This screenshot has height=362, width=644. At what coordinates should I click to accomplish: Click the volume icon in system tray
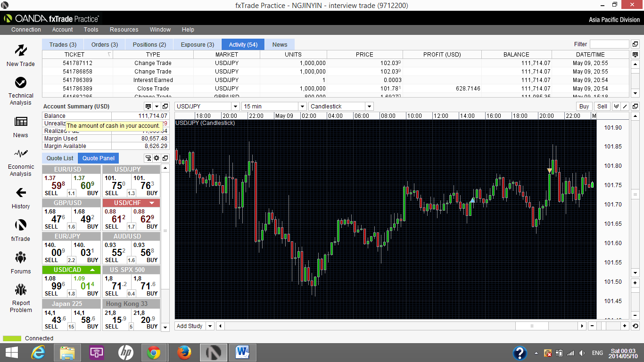[582, 353]
